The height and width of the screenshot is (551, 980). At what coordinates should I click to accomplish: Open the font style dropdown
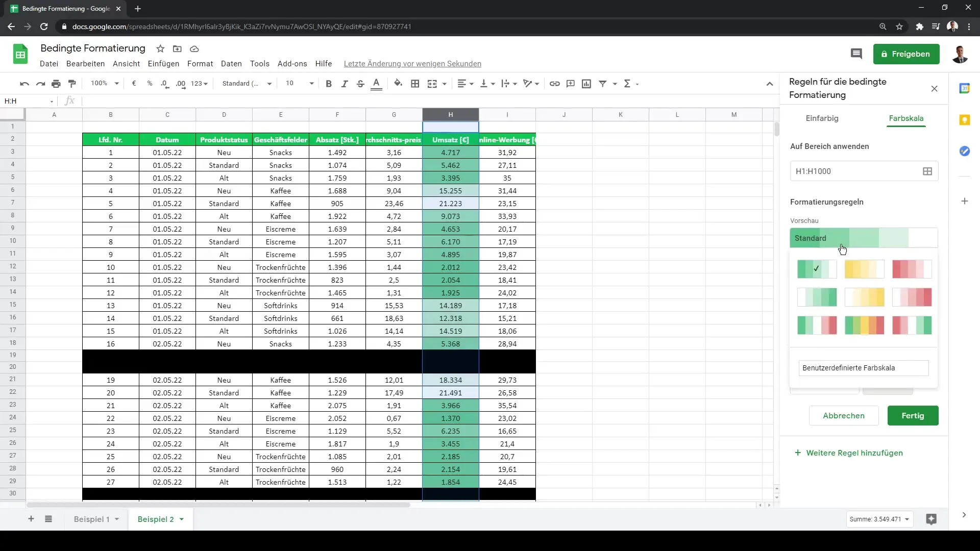click(246, 84)
